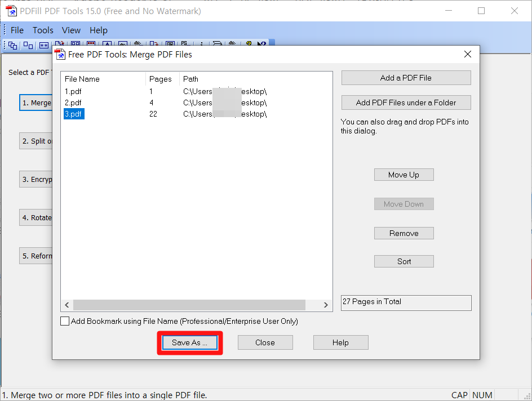Click the Move Down button
The image size is (532, 401).
(404, 204)
